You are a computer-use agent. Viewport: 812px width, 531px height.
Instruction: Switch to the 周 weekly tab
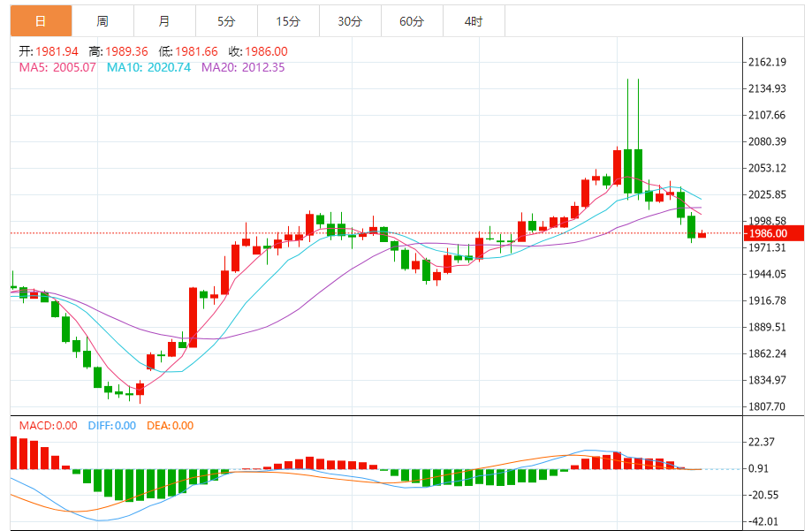[x=102, y=21]
